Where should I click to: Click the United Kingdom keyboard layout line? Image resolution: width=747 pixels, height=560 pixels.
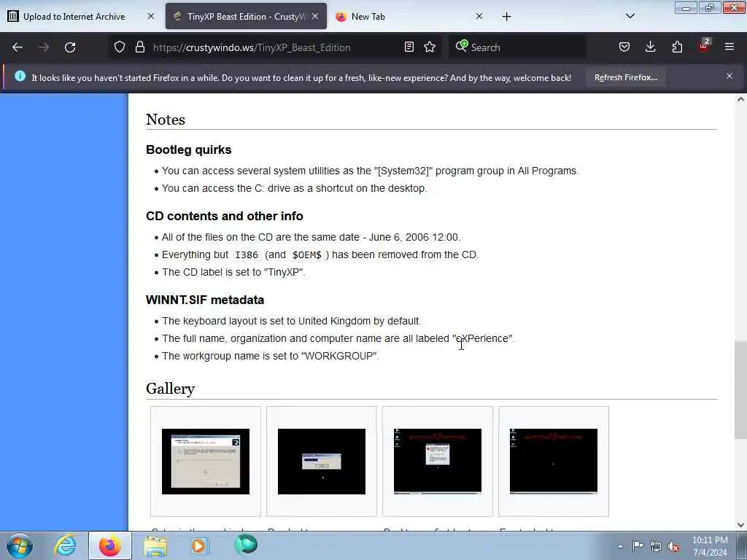(291, 321)
